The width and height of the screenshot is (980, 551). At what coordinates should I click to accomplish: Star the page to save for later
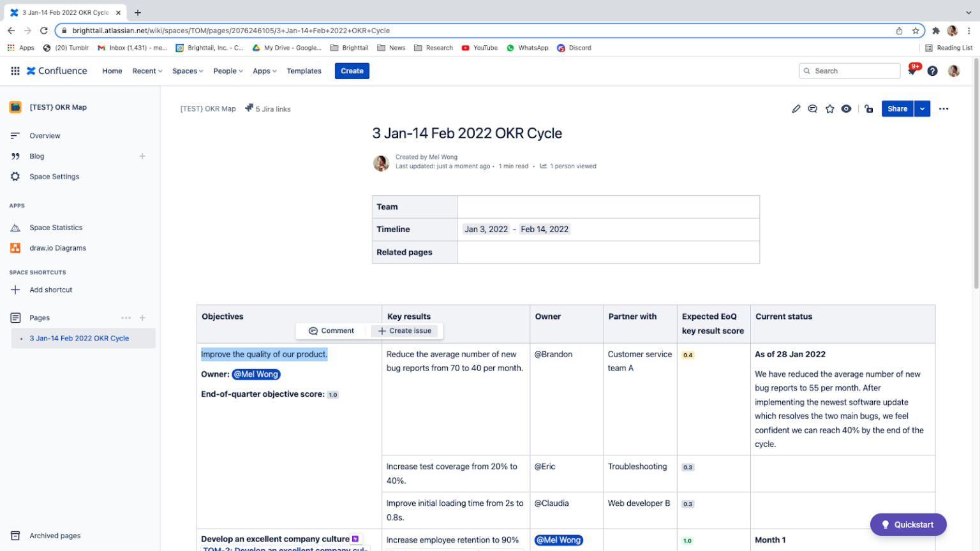pyautogui.click(x=829, y=108)
